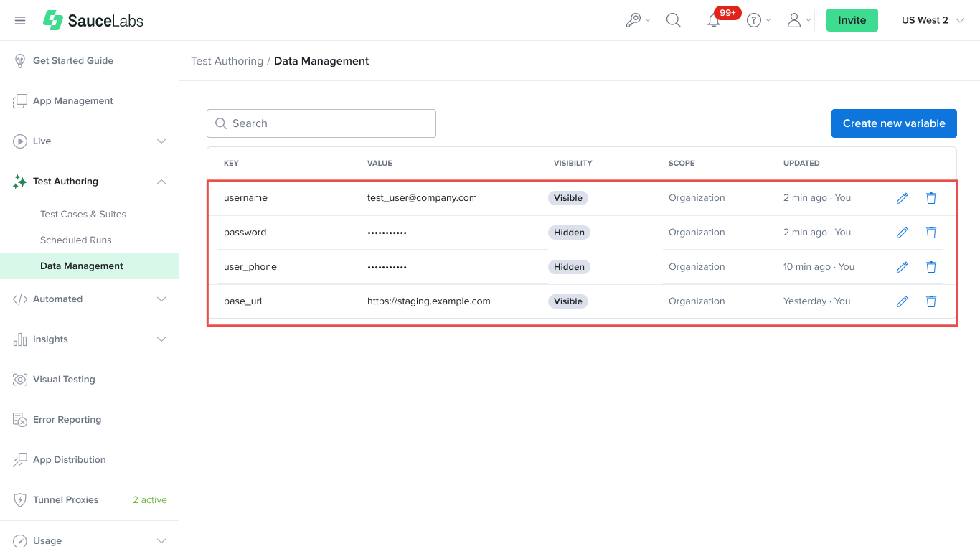The image size is (980, 554).
Task: Open Get Started Guide menu item
Action: (x=73, y=61)
